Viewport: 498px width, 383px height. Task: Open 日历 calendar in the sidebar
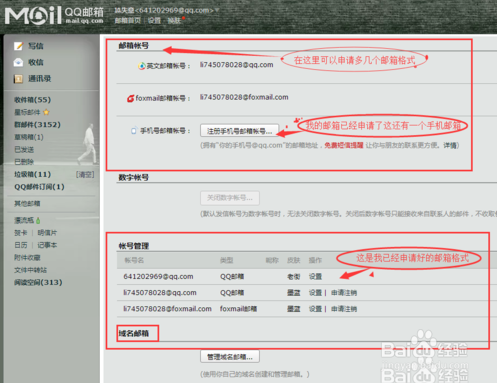[21, 245]
